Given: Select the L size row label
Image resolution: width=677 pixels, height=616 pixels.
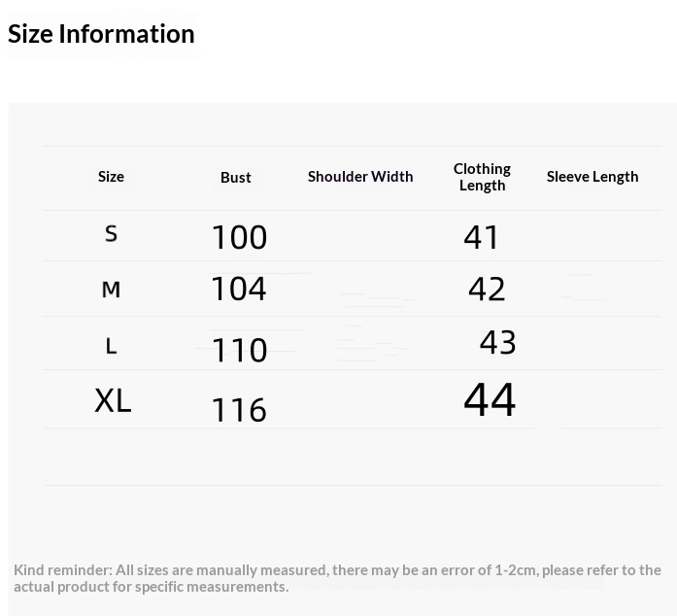Looking at the screenshot, I should click(111, 347).
